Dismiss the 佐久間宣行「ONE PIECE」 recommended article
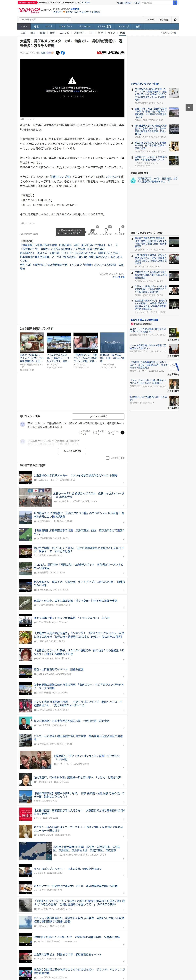The height and width of the screenshot is (980, 196). [123, 784]
